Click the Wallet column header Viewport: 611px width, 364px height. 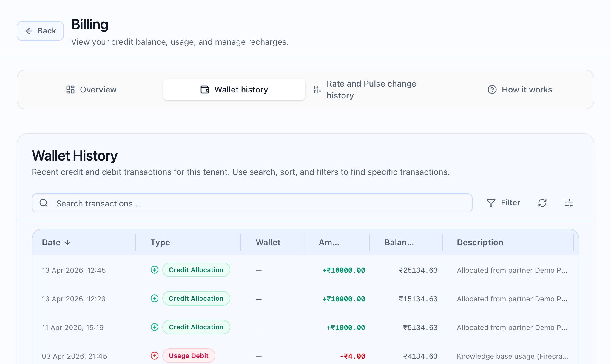tap(268, 242)
